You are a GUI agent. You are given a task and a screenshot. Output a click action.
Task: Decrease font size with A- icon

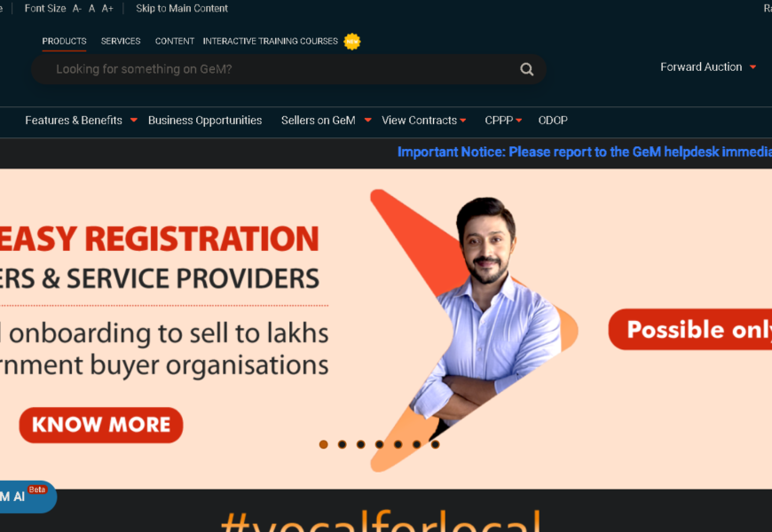(x=77, y=8)
